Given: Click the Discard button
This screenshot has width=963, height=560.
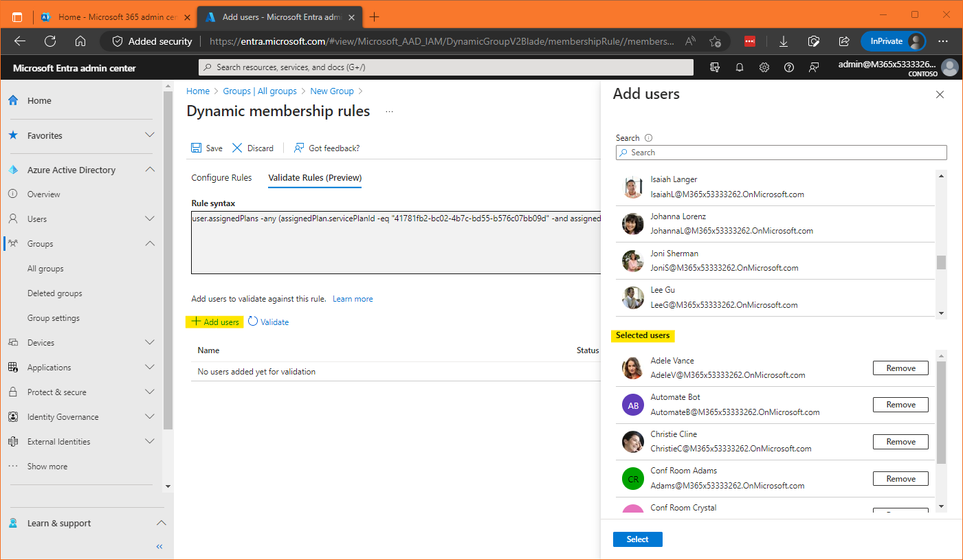Looking at the screenshot, I should [253, 148].
